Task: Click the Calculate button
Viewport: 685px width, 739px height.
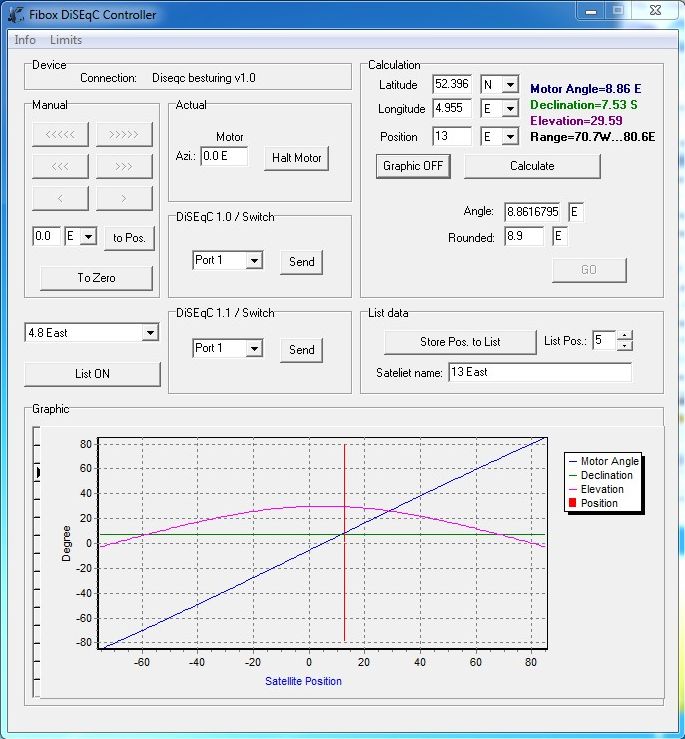Action: pyautogui.click(x=532, y=166)
